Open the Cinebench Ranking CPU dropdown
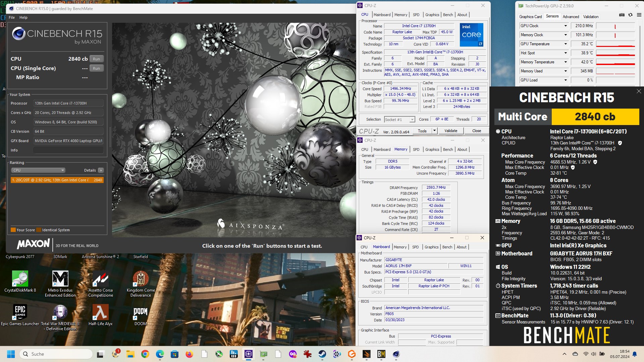 tap(39, 170)
